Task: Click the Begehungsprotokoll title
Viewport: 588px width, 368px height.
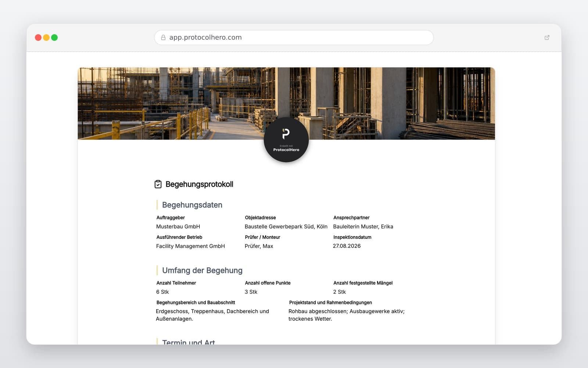Action: (x=199, y=184)
